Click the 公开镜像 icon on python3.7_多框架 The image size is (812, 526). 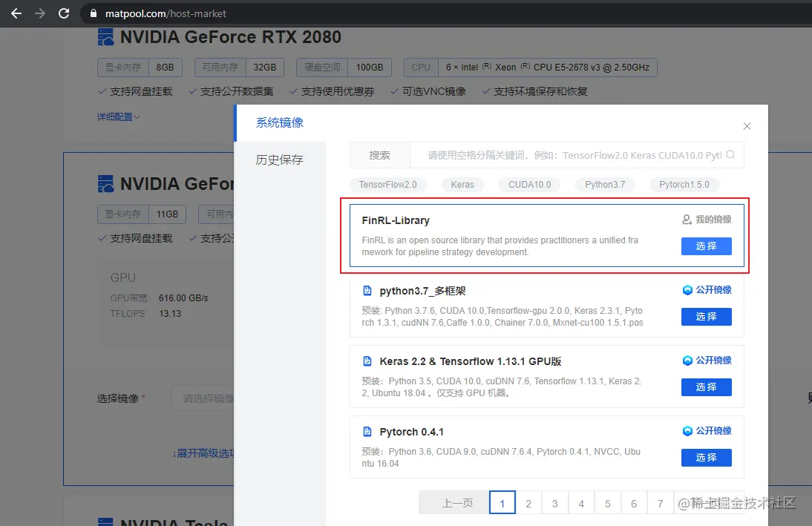687,290
